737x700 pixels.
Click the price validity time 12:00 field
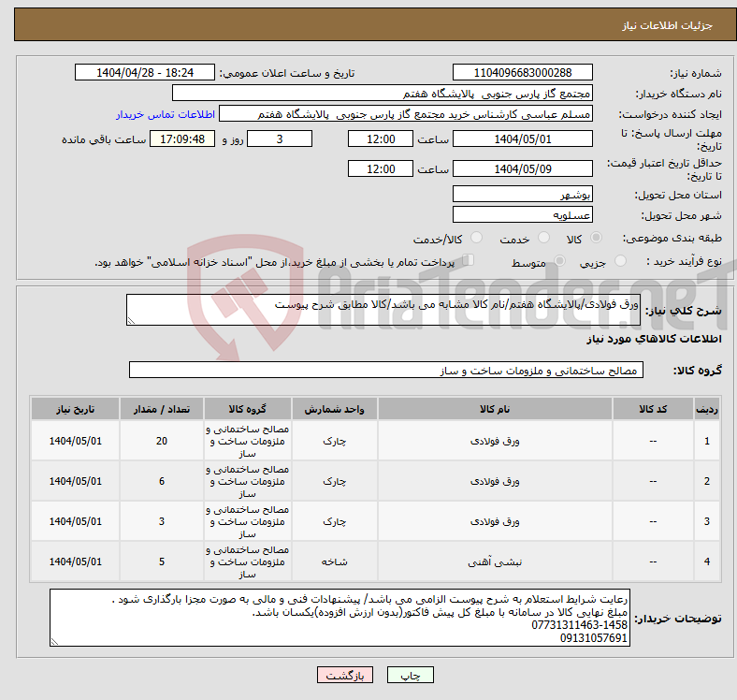pyautogui.click(x=381, y=168)
